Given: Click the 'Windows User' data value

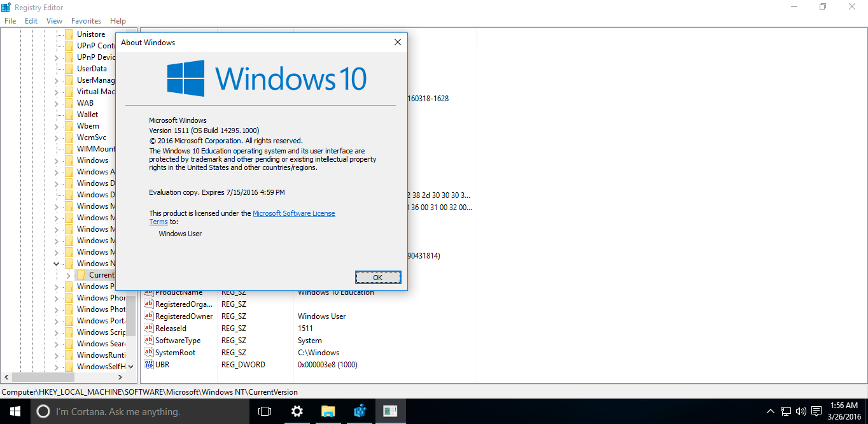Looking at the screenshot, I should pyautogui.click(x=321, y=316).
